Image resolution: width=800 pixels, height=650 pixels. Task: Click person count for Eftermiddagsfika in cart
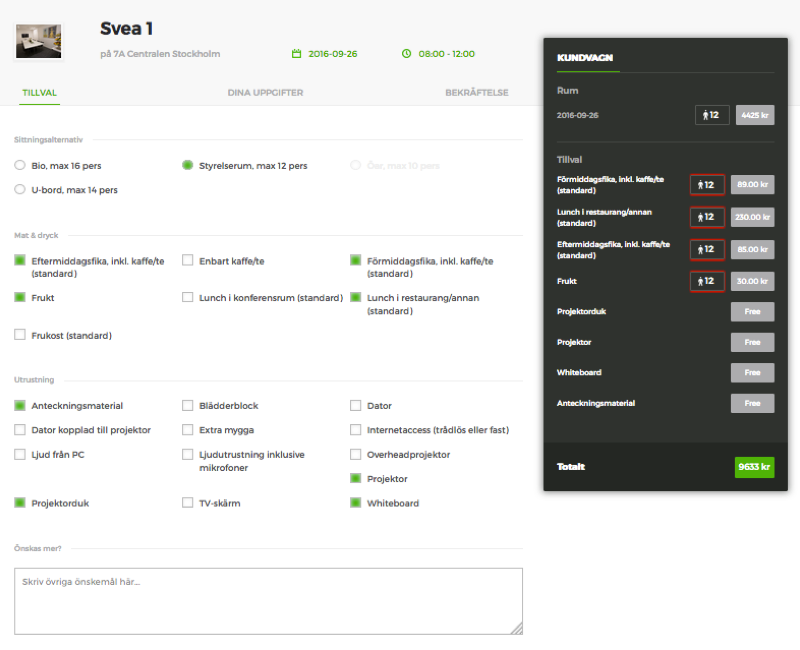point(707,249)
